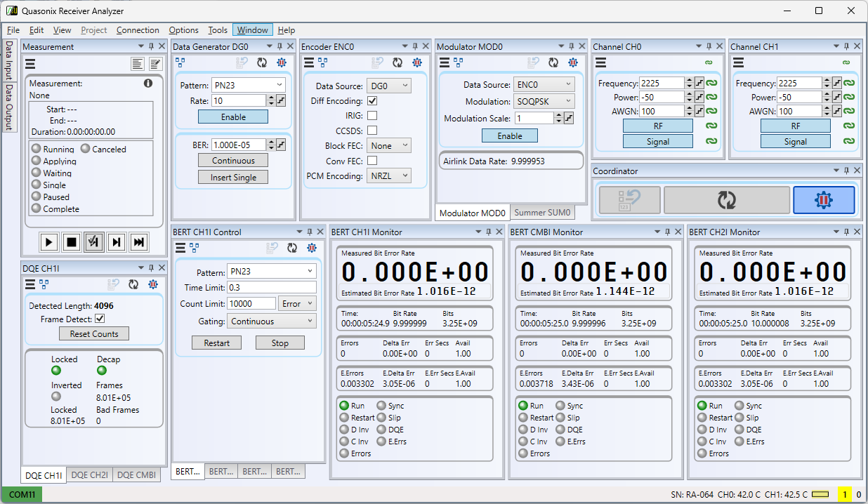
Task: Click the gear-pause icon in Modulator MOD0
Action: 572,62
